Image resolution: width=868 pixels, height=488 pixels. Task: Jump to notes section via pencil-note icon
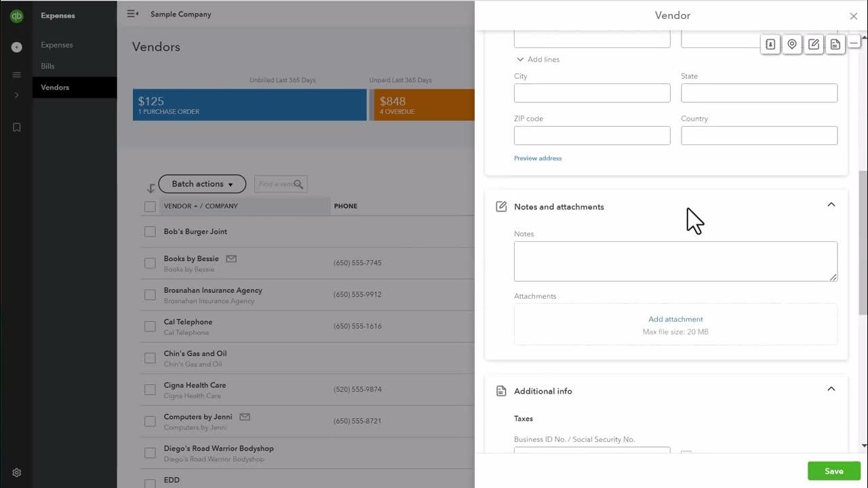[x=814, y=44]
